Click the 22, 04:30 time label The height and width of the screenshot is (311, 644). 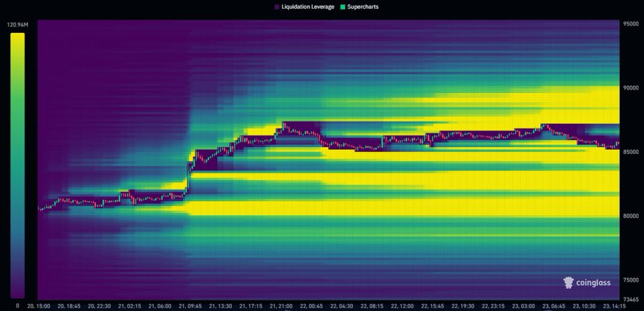pos(342,307)
